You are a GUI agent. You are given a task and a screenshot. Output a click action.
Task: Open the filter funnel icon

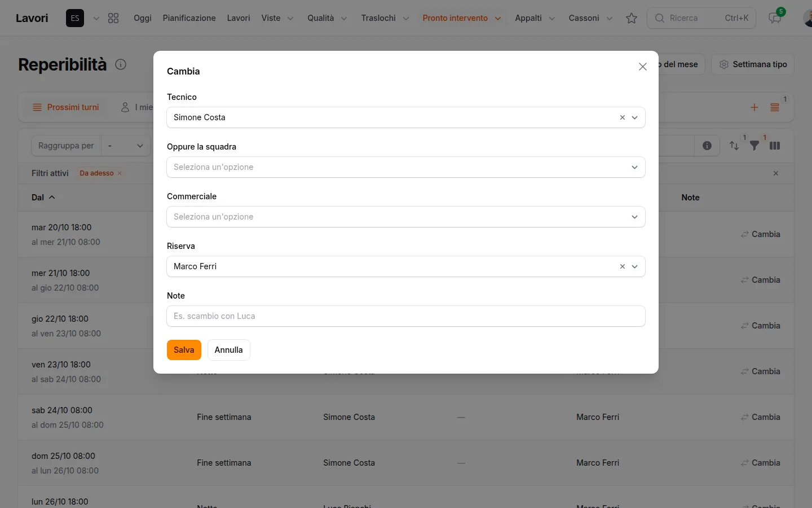pos(754,146)
